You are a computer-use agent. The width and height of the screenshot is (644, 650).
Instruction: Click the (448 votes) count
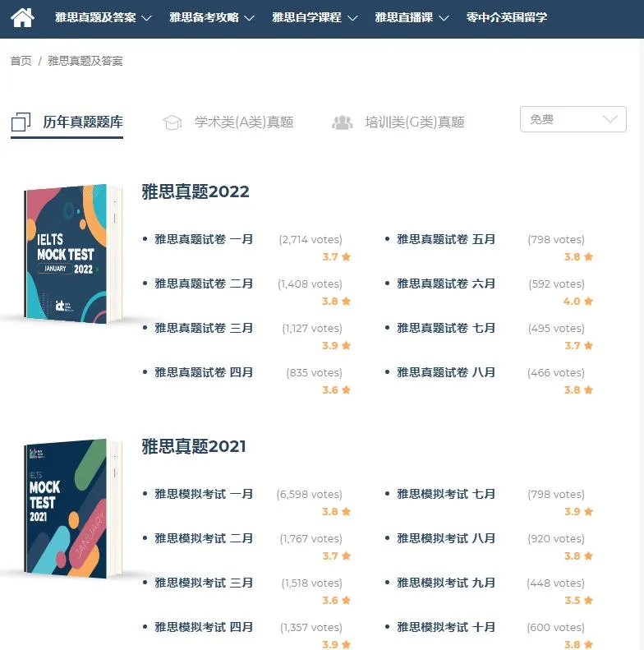[556, 583]
